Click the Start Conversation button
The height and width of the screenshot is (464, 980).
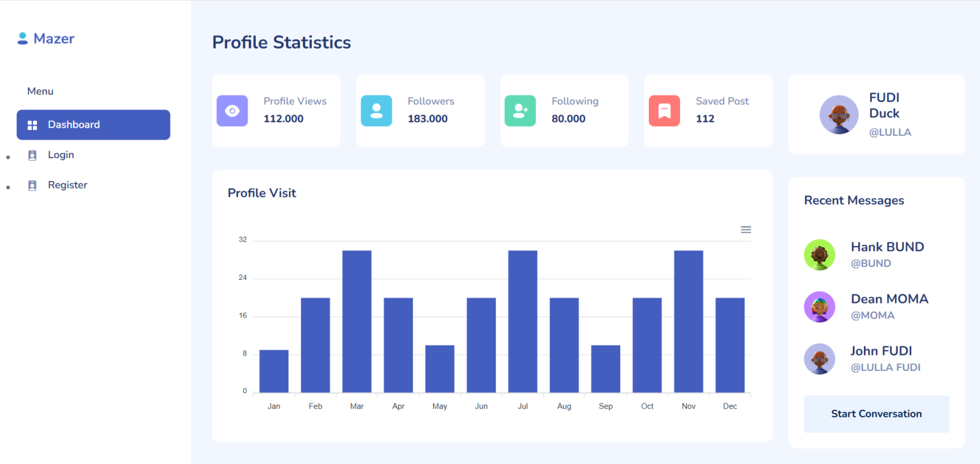[876, 414]
